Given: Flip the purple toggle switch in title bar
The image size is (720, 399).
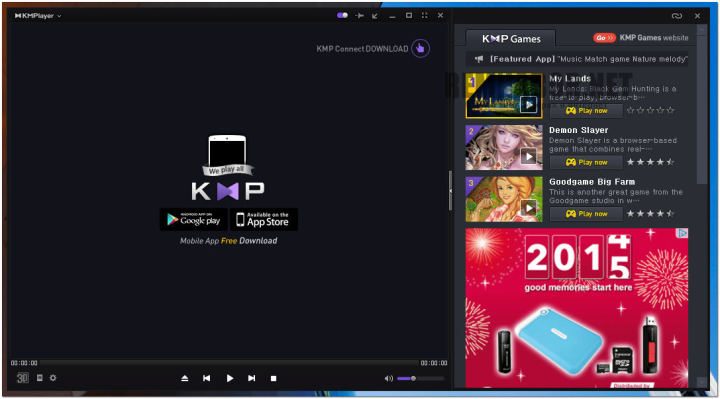Looking at the screenshot, I should tap(342, 15).
